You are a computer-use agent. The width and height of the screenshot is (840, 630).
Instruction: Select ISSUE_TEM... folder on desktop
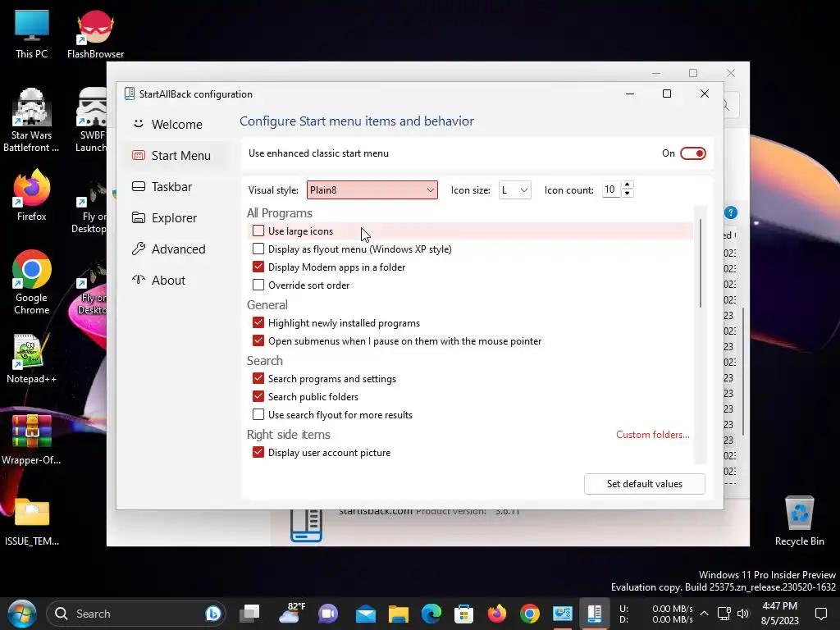[32, 521]
